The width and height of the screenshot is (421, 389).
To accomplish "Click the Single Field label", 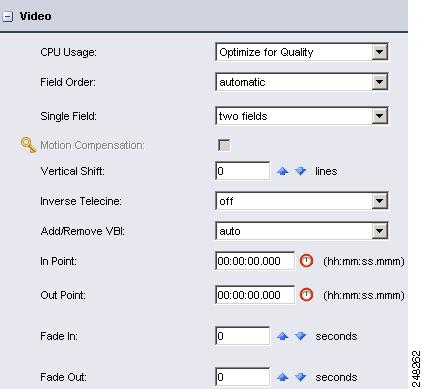I will tap(68, 116).
